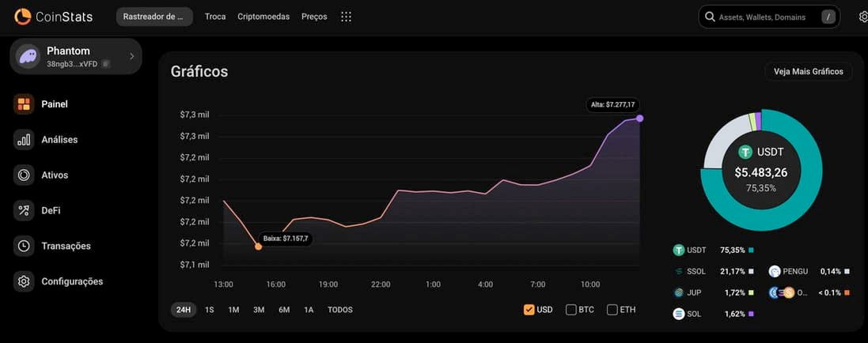Select the Ativos sidebar icon

click(x=24, y=175)
